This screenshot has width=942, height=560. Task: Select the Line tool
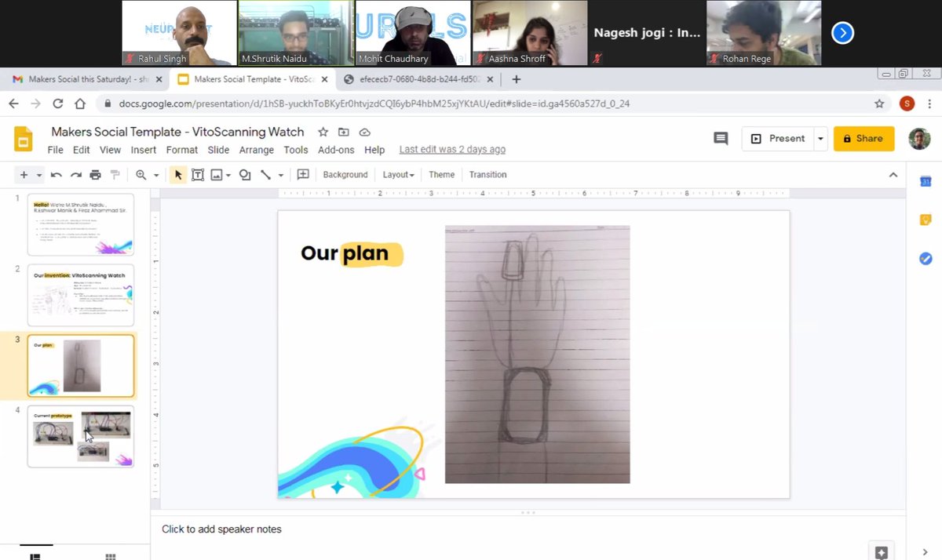(x=265, y=174)
